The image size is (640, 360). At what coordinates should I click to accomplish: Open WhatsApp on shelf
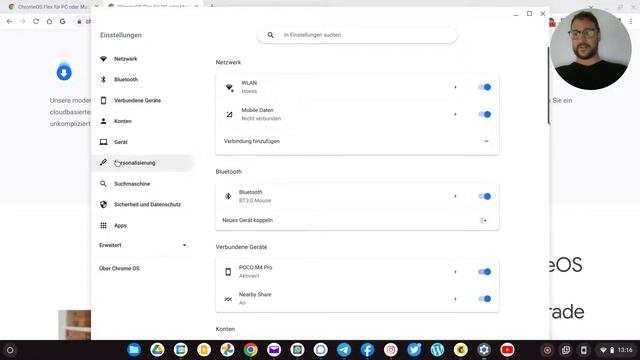click(297, 350)
